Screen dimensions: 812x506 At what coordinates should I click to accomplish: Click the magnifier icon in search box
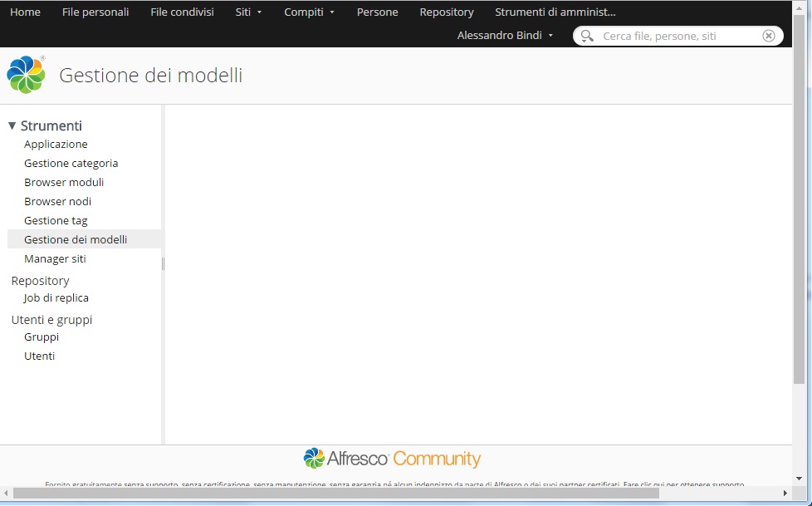pos(587,36)
